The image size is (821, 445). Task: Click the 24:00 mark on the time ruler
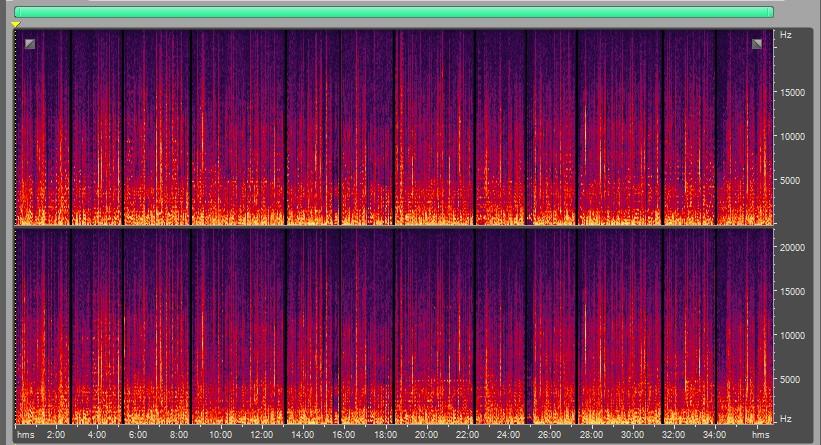[x=508, y=435]
